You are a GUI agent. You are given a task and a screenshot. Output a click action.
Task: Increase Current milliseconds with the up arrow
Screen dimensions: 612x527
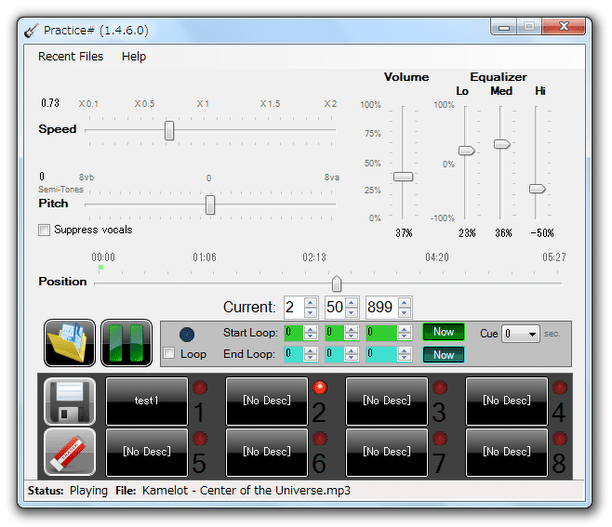(404, 303)
